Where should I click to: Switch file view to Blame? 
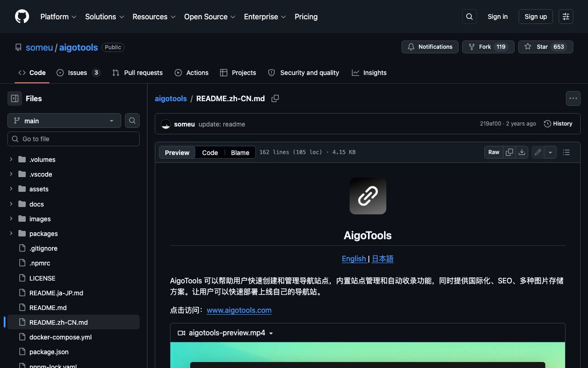tap(240, 152)
